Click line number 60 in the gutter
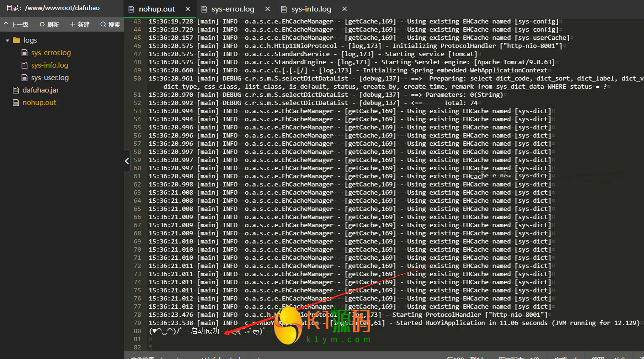Image resolution: width=644 pixels, height=359 pixels. click(137, 168)
